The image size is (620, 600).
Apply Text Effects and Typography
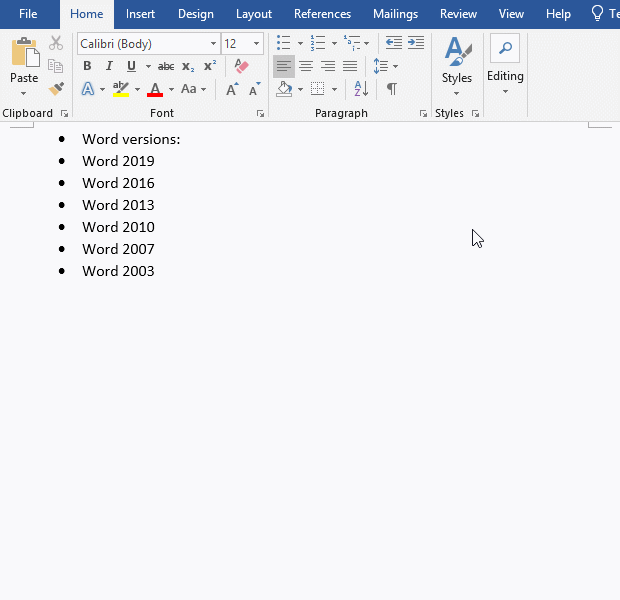88,89
